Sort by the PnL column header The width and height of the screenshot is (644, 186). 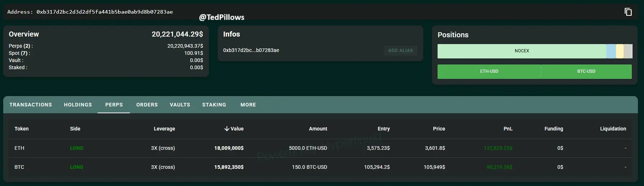[508, 129]
